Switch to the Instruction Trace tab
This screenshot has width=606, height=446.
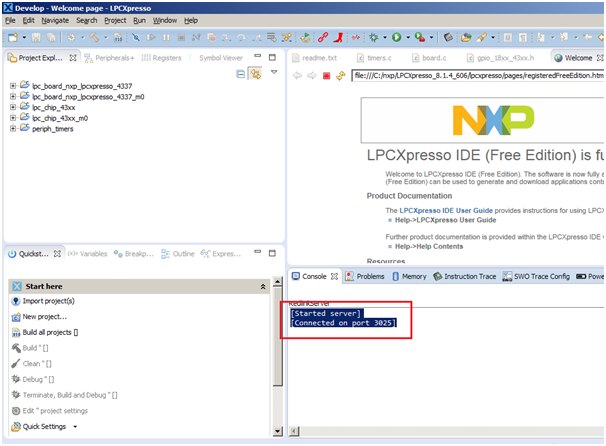(x=465, y=276)
